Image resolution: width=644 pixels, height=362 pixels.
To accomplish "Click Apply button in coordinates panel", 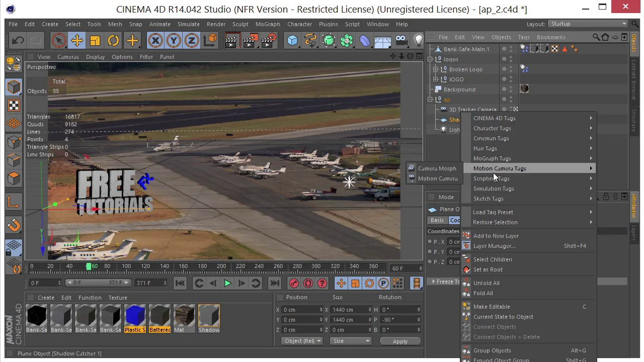I will click(x=400, y=341).
